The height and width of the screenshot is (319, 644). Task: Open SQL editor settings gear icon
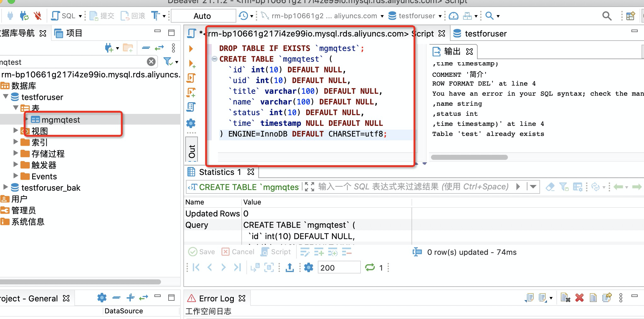[191, 123]
